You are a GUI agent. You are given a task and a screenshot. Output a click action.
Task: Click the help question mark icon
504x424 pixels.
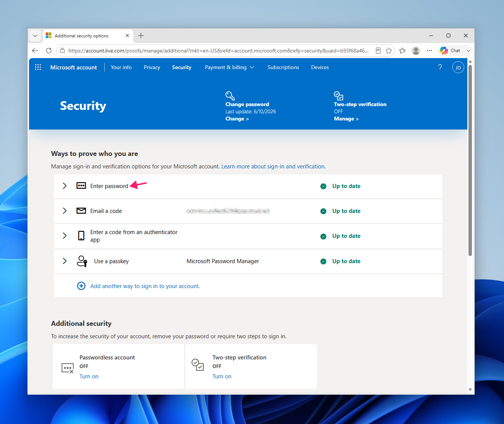440,67
